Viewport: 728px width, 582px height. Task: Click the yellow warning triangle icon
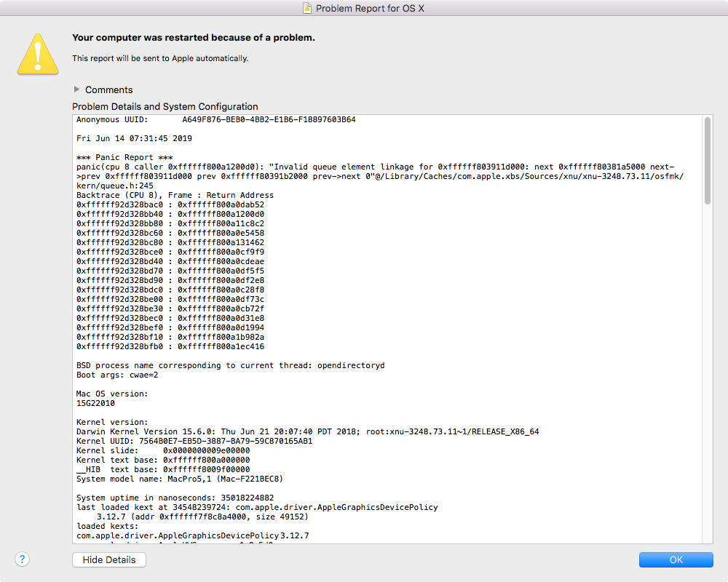click(x=38, y=55)
